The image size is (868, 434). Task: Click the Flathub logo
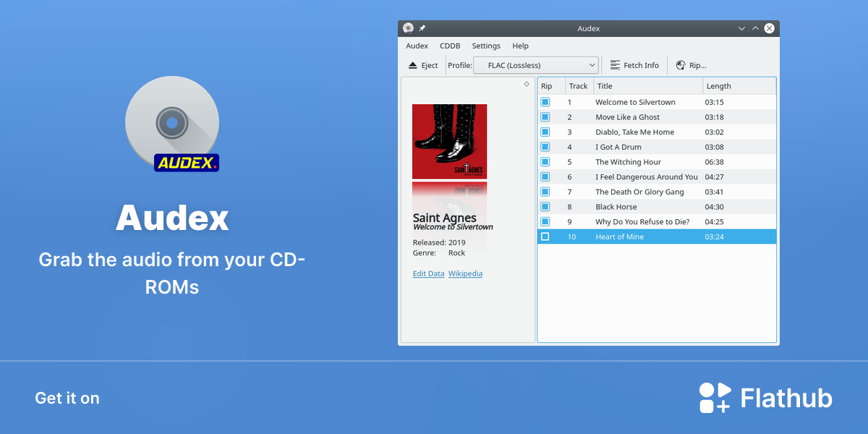tap(765, 398)
